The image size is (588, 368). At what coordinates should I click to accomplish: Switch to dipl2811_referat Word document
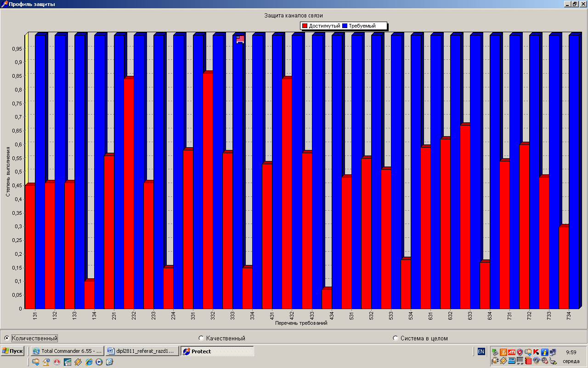click(142, 351)
